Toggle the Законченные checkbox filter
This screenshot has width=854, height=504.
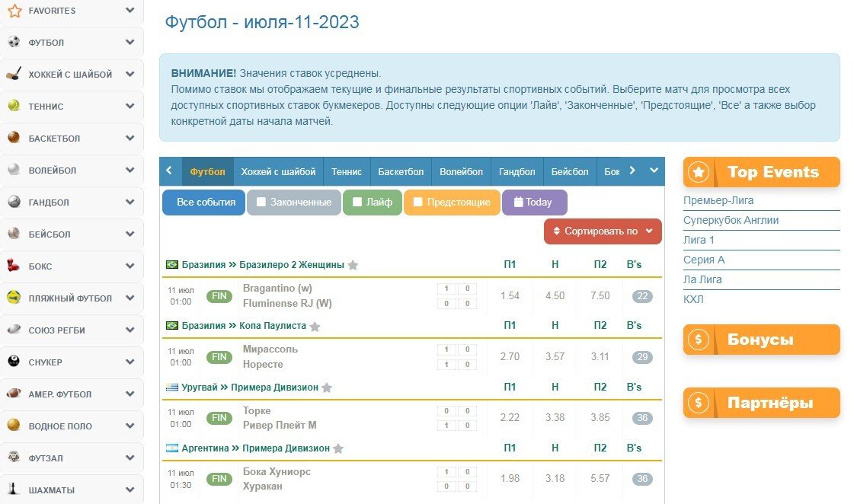coord(261,203)
